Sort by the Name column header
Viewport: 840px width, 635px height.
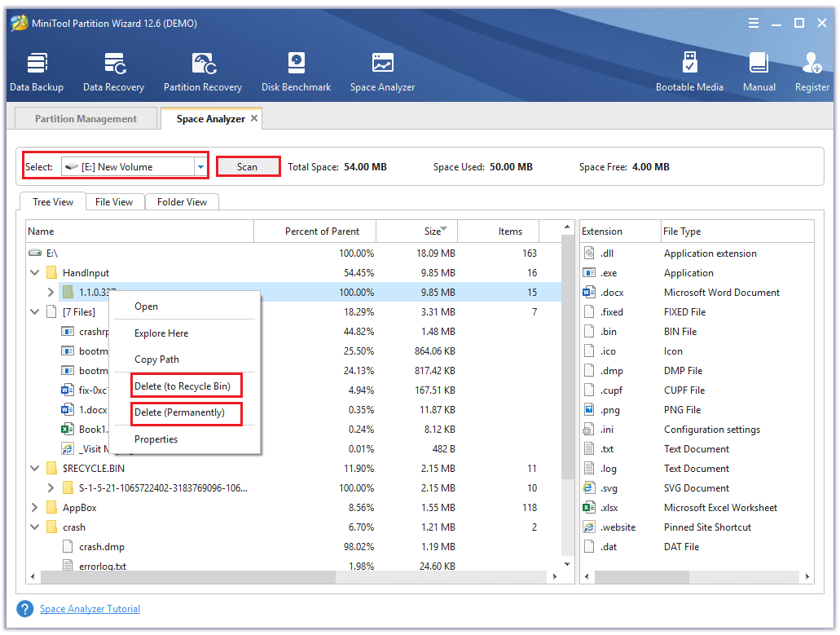click(x=140, y=231)
